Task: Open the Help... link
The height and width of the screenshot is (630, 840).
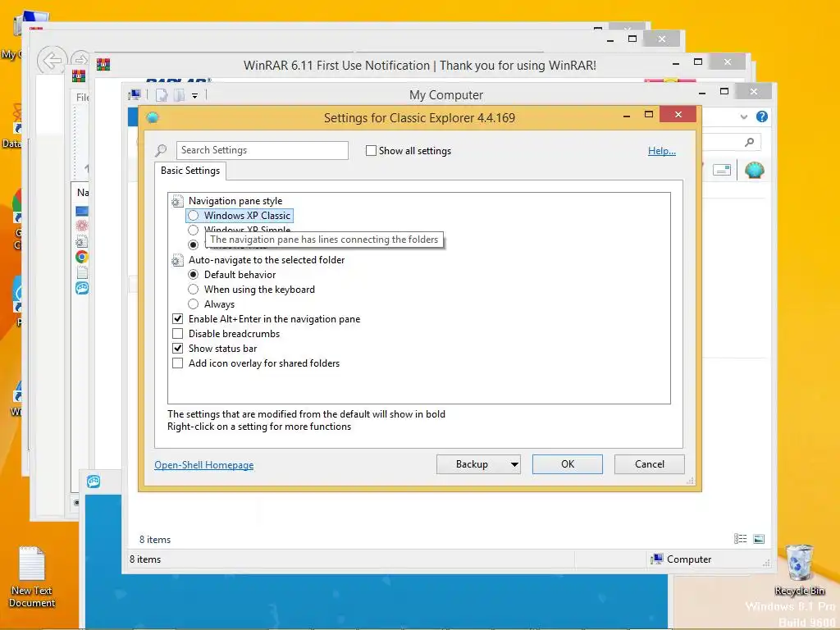Action: [662, 151]
